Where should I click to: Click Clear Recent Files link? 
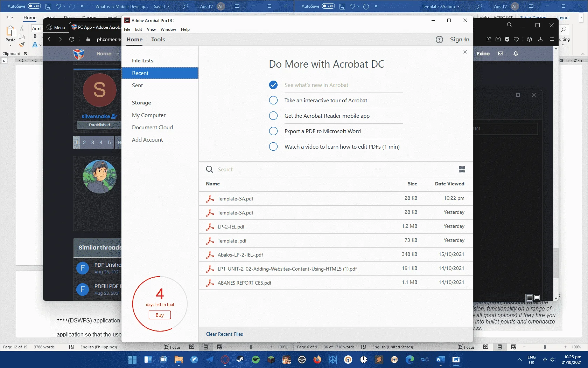coord(224,334)
